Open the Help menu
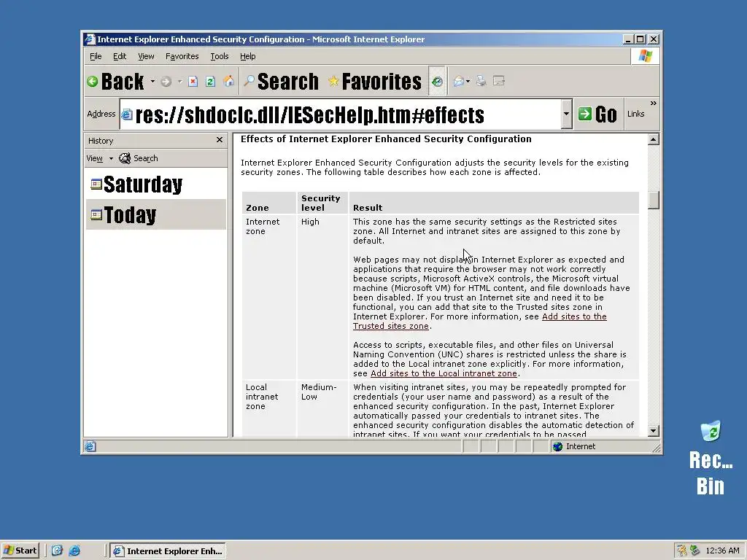Screen dimensions: 747x560 click(248, 56)
